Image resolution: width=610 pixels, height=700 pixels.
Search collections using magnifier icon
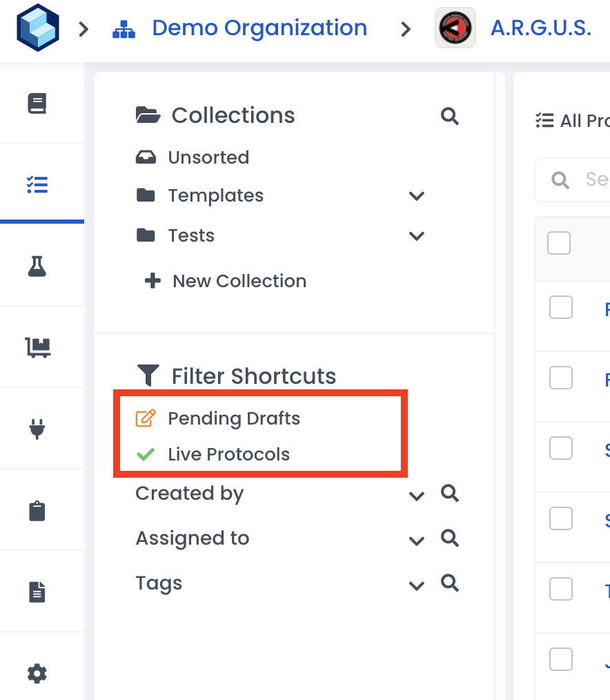tap(449, 116)
